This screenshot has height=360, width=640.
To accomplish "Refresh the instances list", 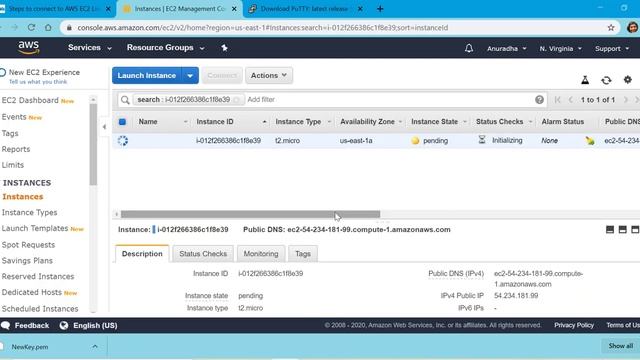I will [x=606, y=80].
